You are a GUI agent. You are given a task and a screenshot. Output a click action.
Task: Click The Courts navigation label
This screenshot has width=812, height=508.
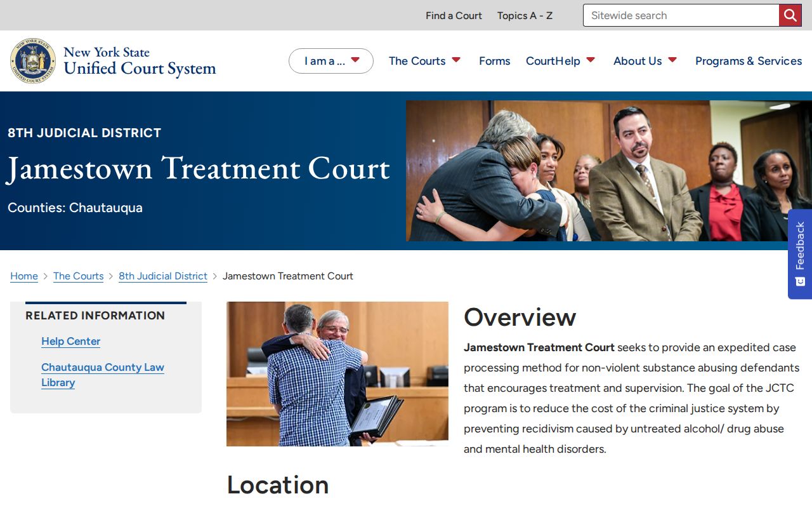[x=417, y=61]
